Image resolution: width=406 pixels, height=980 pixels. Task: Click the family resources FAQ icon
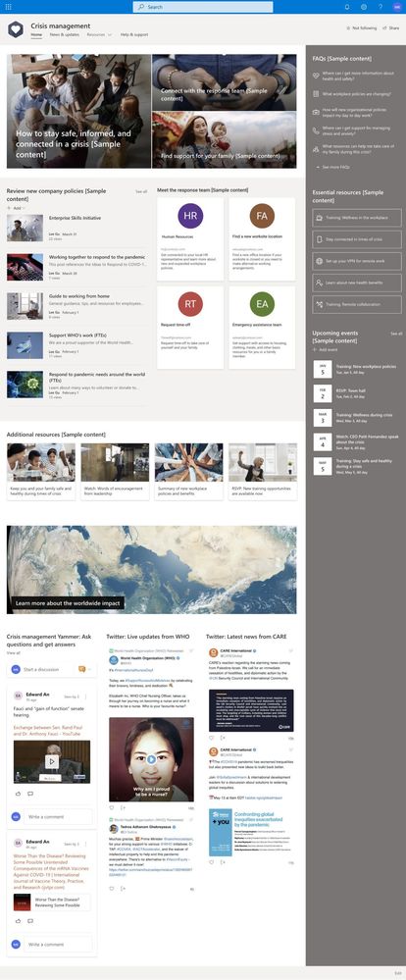pyautogui.click(x=316, y=149)
